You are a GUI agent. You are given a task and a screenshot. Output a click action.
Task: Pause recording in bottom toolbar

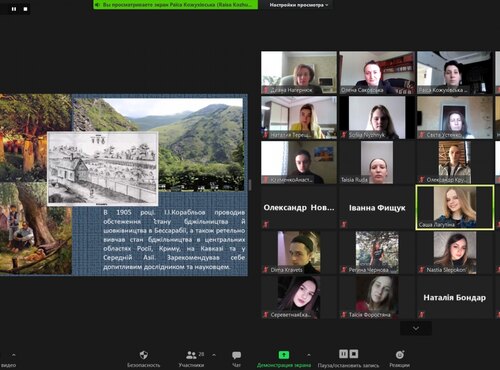point(343,354)
